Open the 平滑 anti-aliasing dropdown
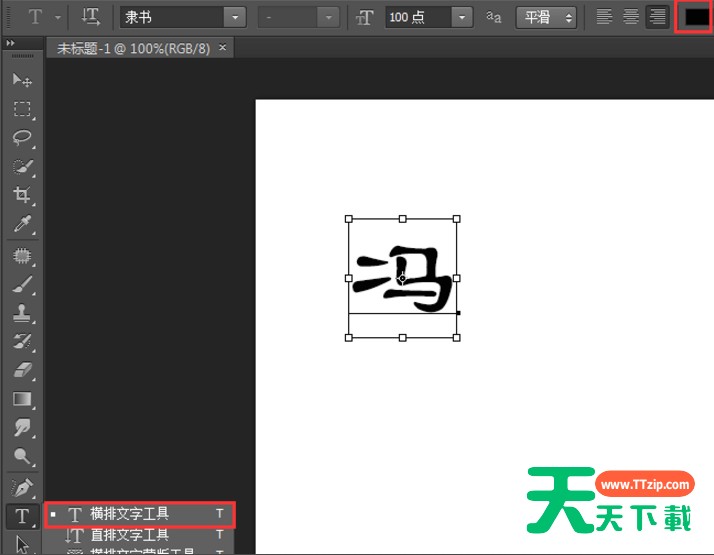 coord(546,17)
